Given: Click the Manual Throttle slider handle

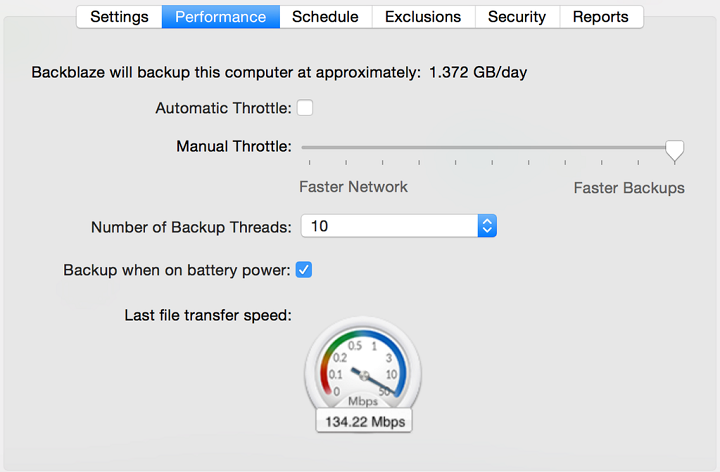Looking at the screenshot, I should 675,151.
